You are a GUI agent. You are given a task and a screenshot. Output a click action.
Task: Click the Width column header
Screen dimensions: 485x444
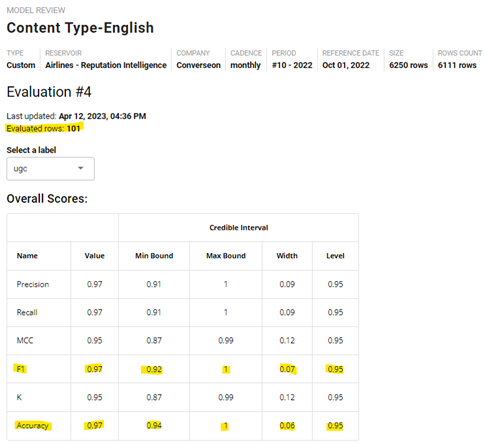287,256
